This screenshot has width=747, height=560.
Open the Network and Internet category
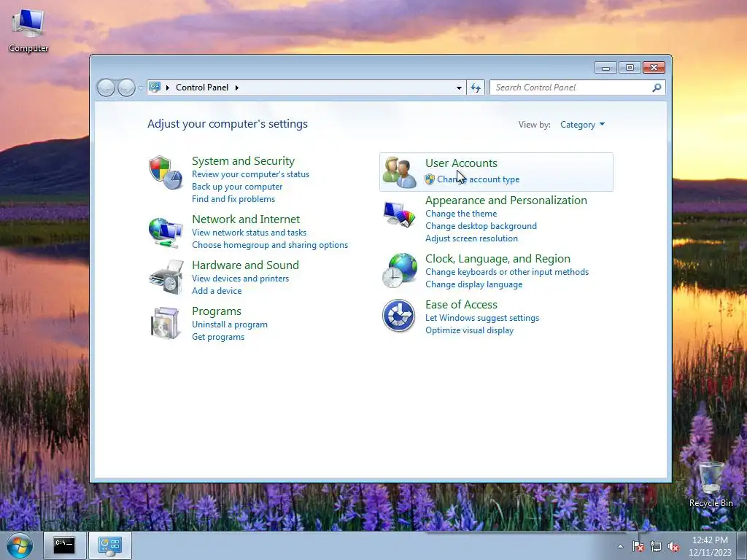tap(246, 219)
